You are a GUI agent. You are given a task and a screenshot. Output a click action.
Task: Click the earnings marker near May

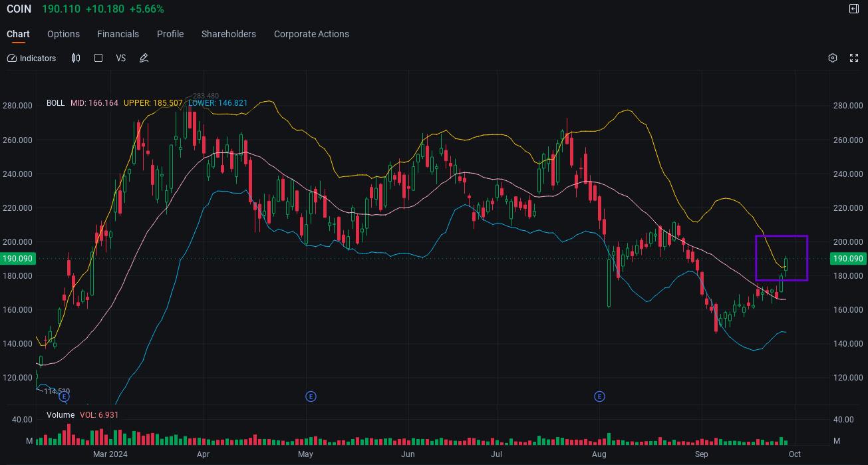[x=311, y=396]
